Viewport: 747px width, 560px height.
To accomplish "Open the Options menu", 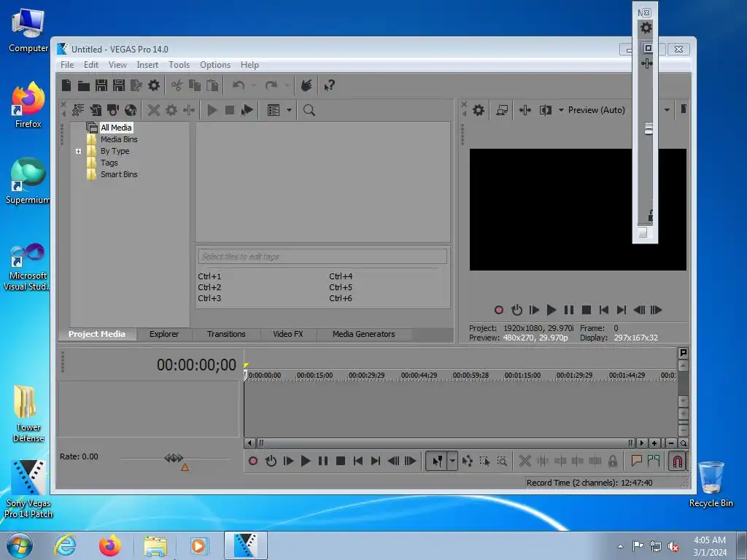I will point(215,65).
